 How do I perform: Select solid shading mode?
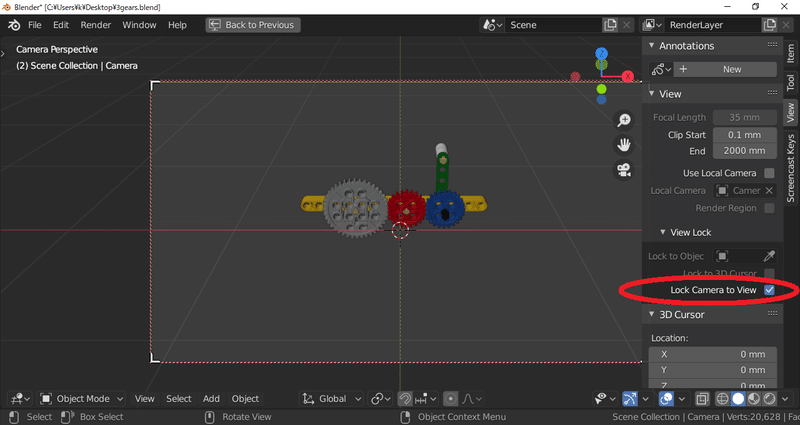click(x=738, y=399)
